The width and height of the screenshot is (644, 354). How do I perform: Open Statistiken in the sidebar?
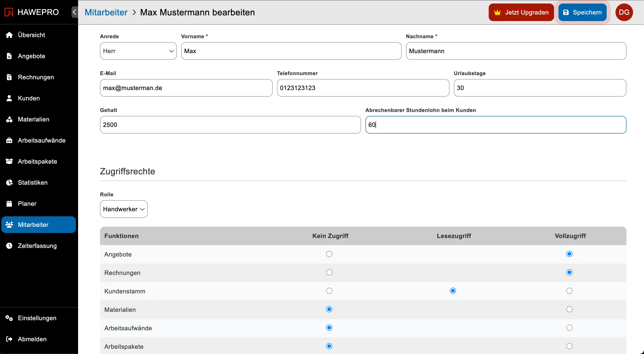point(39,182)
